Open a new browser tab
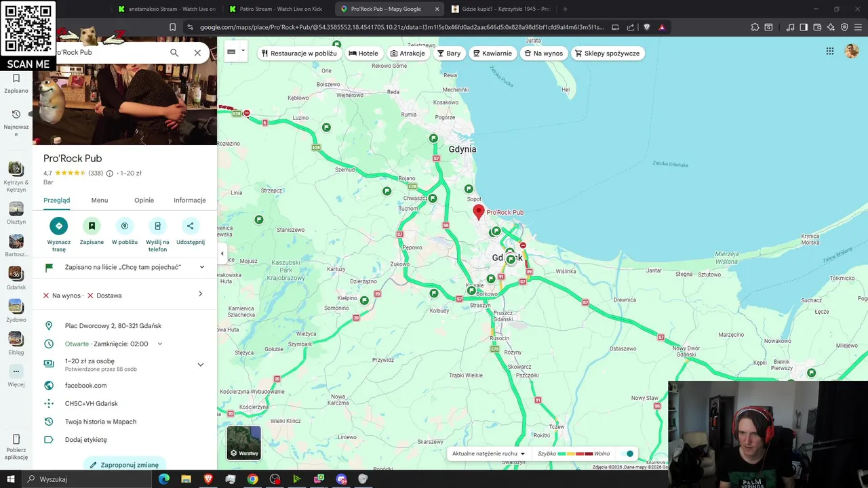The width and height of the screenshot is (868, 488). tap(565, 9)
